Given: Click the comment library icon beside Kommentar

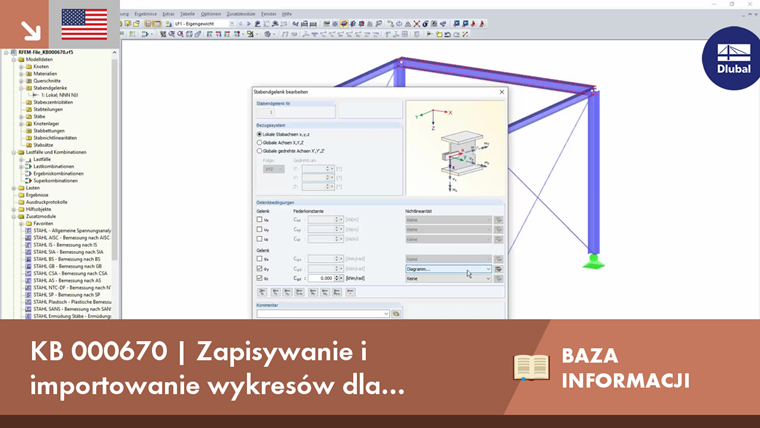Looking at the screenshot, I should tap(396, 314).
